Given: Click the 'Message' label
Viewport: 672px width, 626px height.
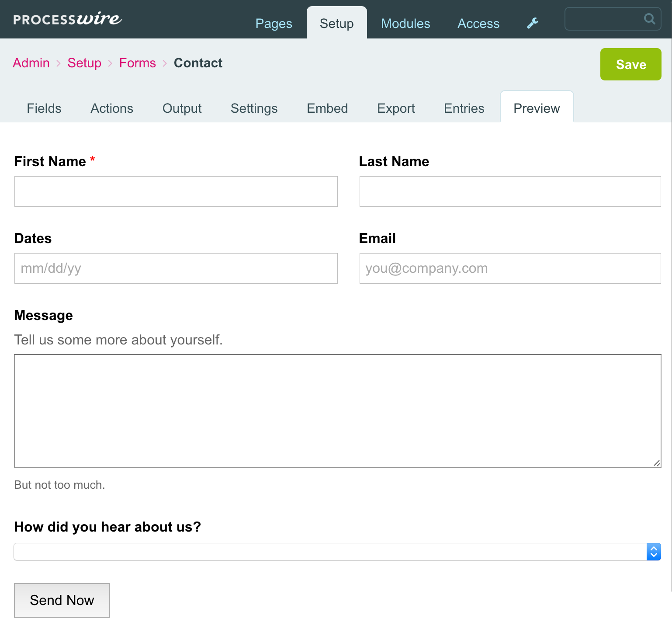Looking at the screenshot, I should (x=44, y=315).
